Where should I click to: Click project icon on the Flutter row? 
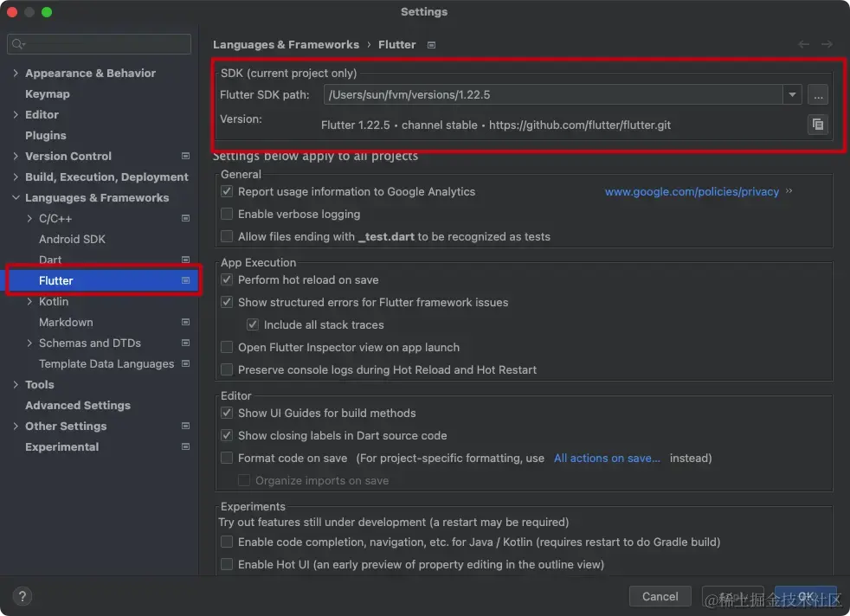pos(185,280)
